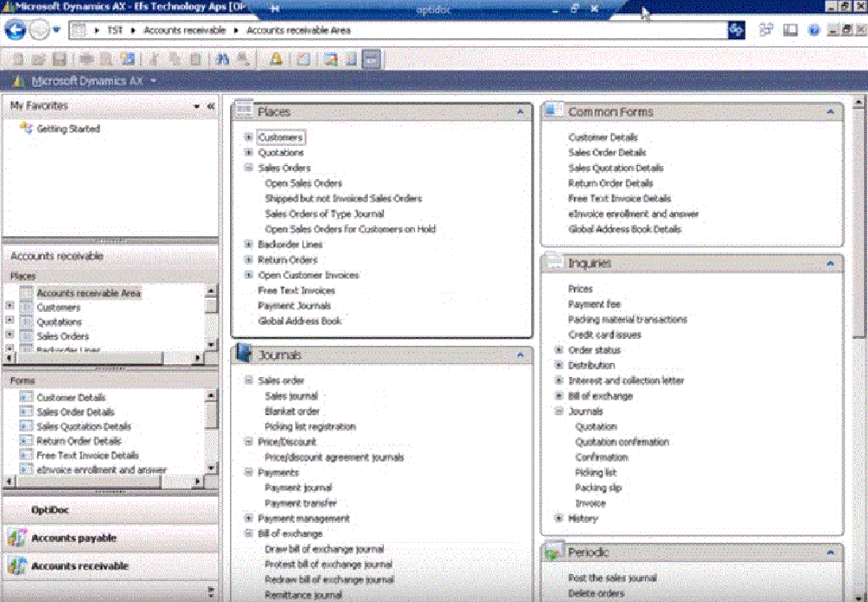This screenshot has height=602, width=868.
Task: Click the blue Back navigation arrow
Action: coord(15,30)
